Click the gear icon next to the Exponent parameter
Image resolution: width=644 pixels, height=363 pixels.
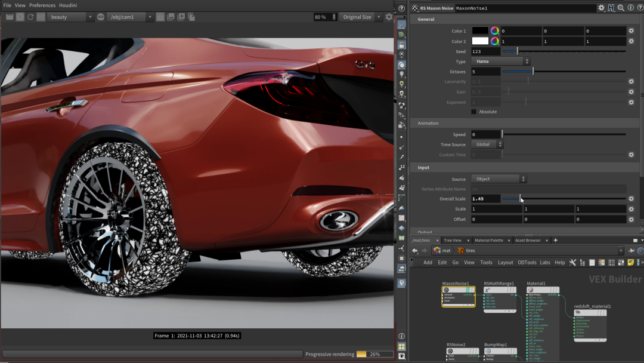click(631, 102)
